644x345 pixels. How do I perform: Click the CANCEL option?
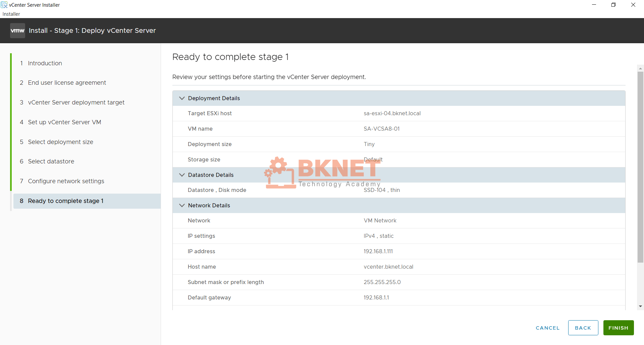(x=547, y=328)
